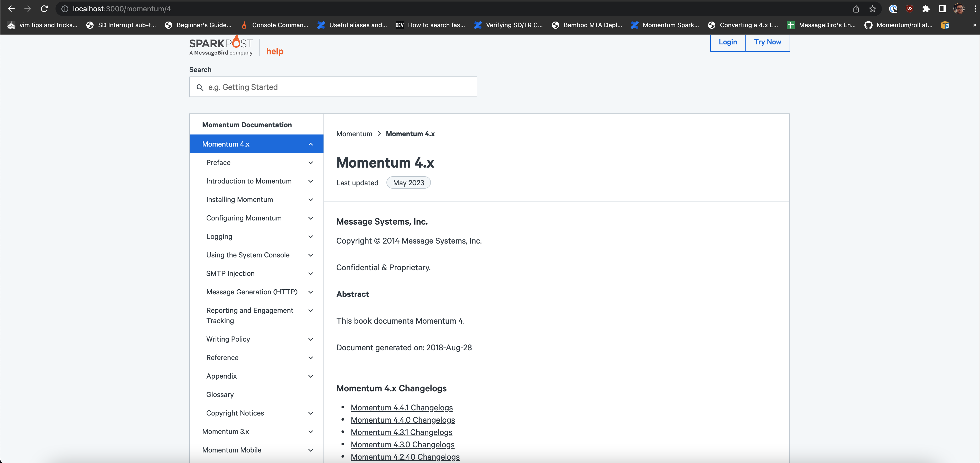Collapse the Momentum 4.x sidebar section

tap(310, 144)
